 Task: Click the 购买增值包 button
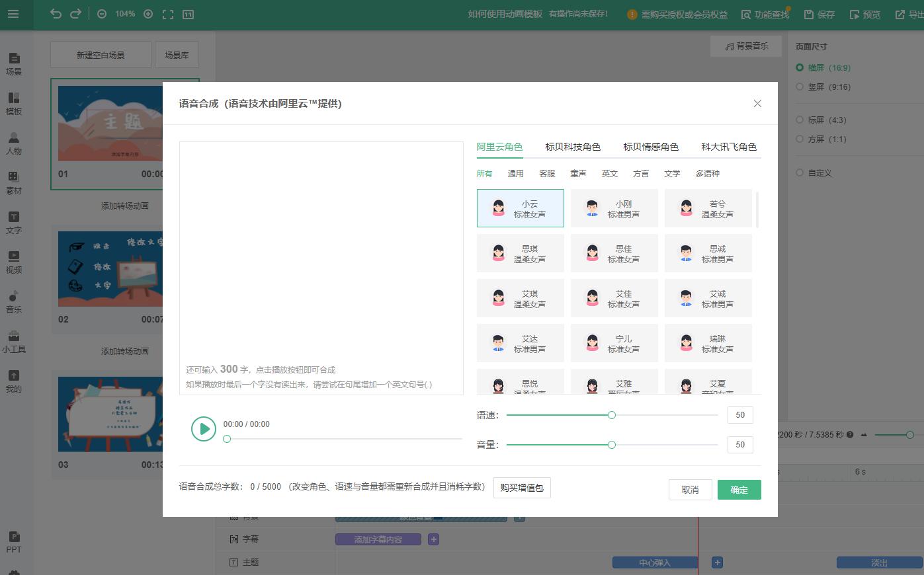[x=522, y=488]
